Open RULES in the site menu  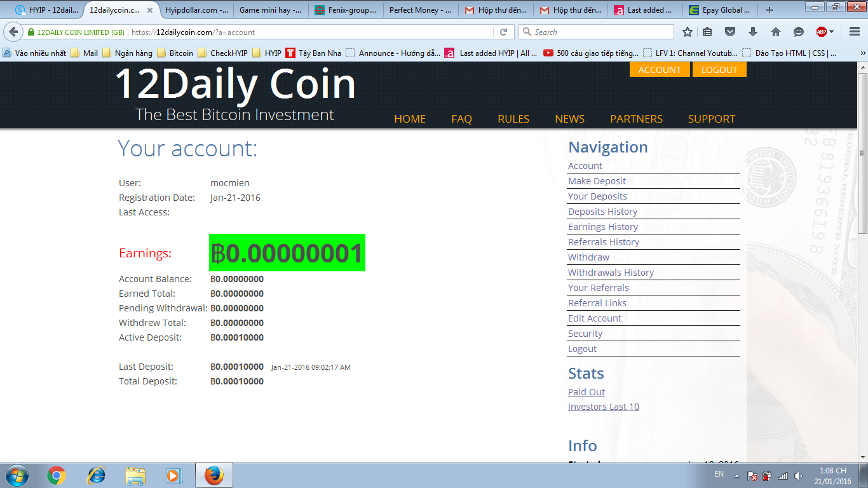513,119
